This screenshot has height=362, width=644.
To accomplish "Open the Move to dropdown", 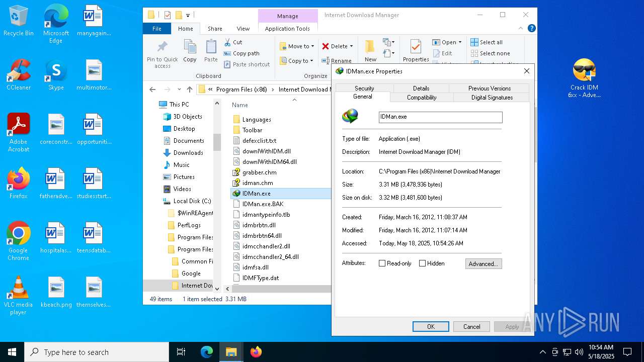I will [x=297, y=46].
